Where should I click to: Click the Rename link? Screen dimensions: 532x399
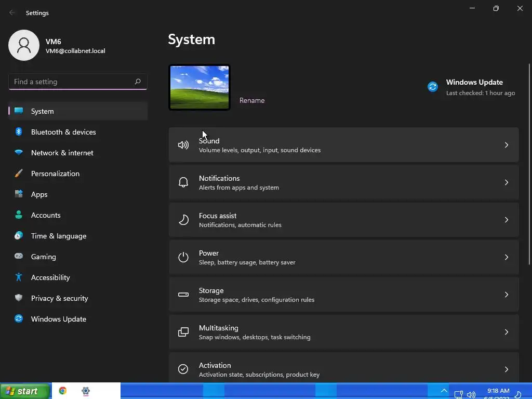tap(252, 100)
